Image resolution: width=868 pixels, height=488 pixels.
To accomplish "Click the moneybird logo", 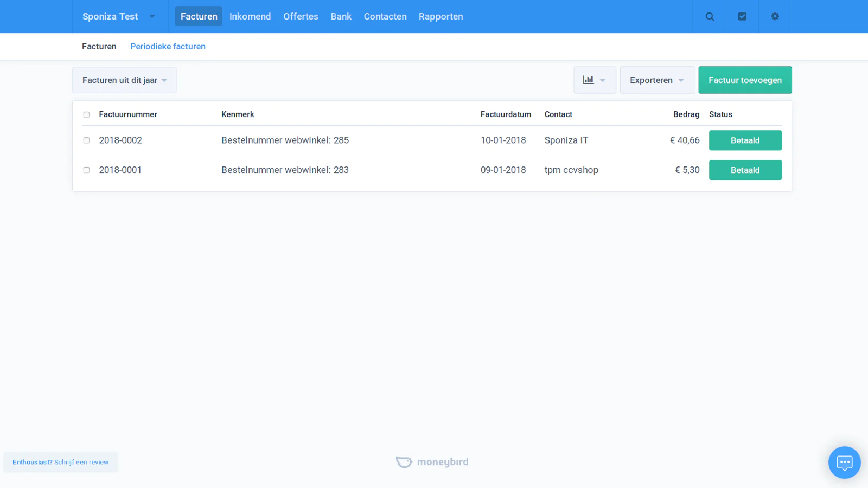I will tap(432, 461).
